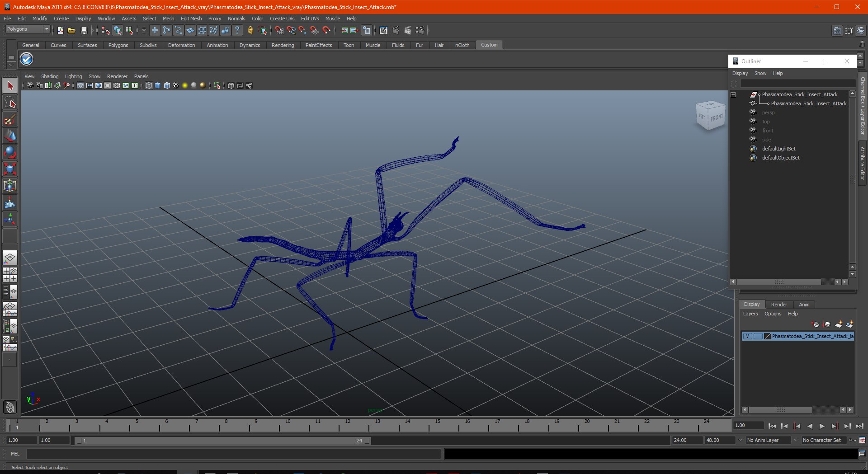Toggle use all lights yellow sphere icon
Viewport: 868px width, 474px height.
[185, 85]
